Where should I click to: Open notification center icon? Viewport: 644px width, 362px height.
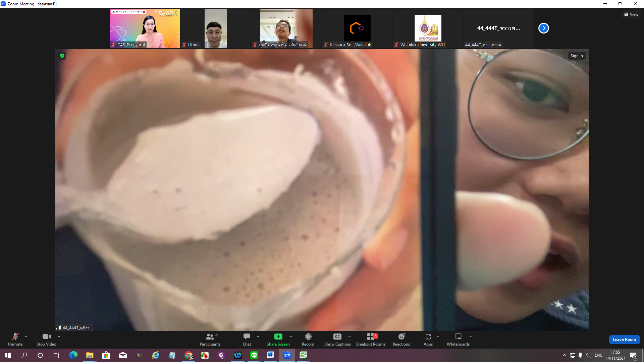[x=634, y=355]
